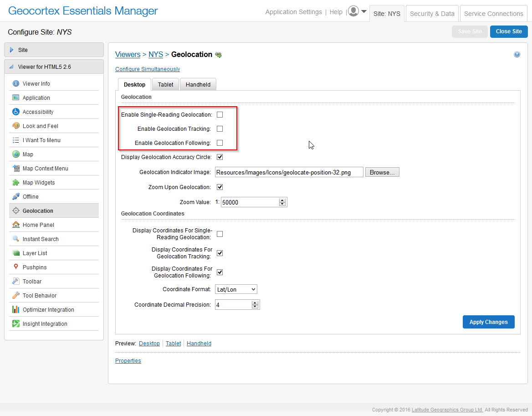The image size is (532, 416).
Task: Click the Layer List icon
Action: [15, 253]
